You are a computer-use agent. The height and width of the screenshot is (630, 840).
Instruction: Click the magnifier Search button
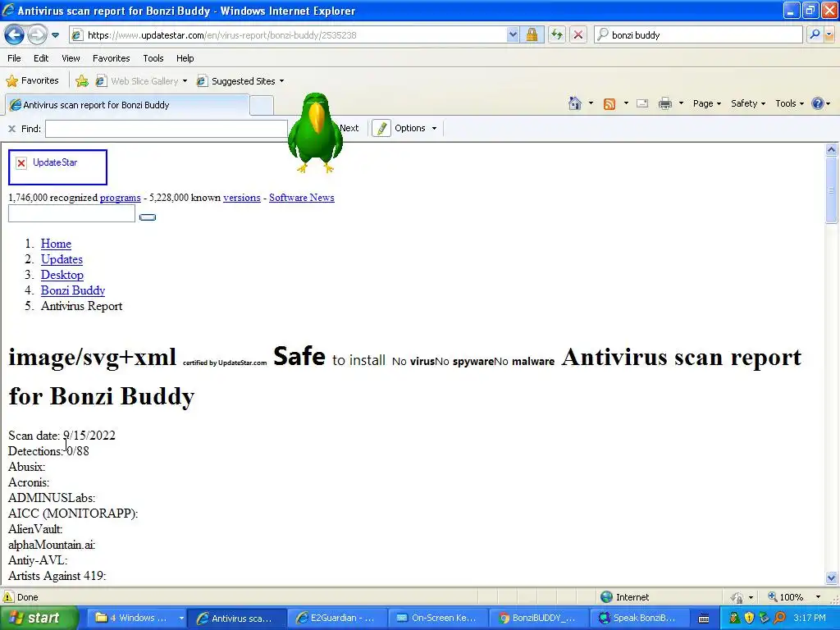(815, 35)
